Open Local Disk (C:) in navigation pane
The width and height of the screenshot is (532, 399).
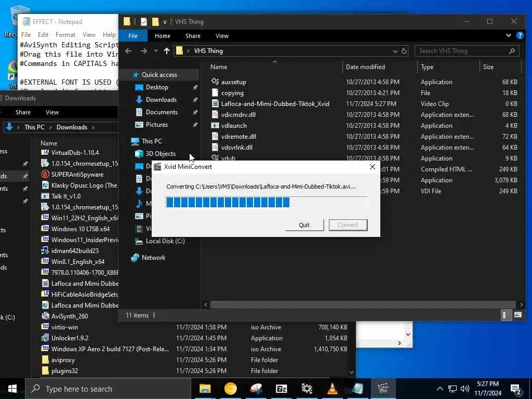pos(165,241)
